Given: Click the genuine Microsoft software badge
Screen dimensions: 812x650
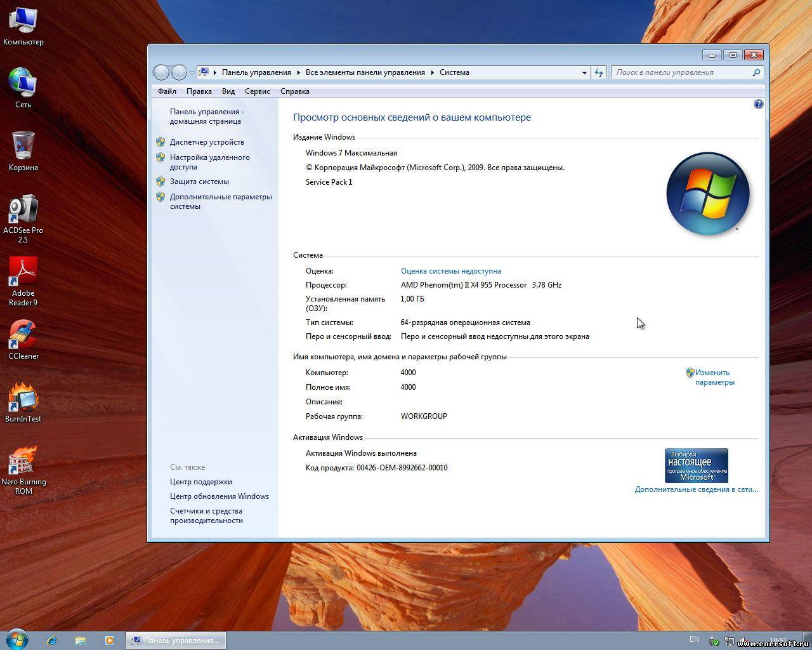Looking at the screenshot, I should 696,465.
